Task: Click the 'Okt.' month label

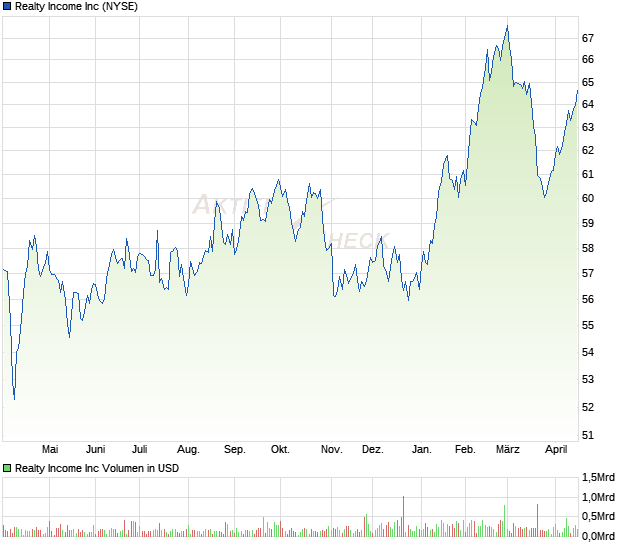Action: [x=280, y=450]
